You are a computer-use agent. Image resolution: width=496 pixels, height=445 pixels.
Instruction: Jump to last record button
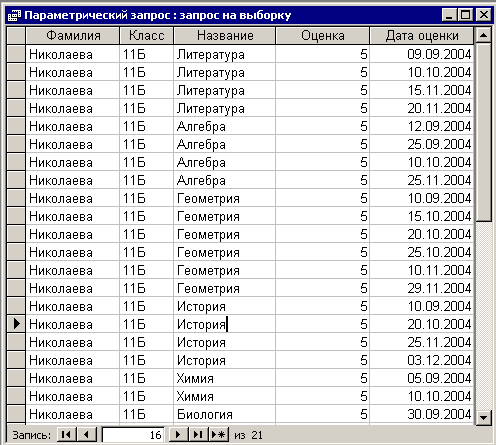point(198,434)
